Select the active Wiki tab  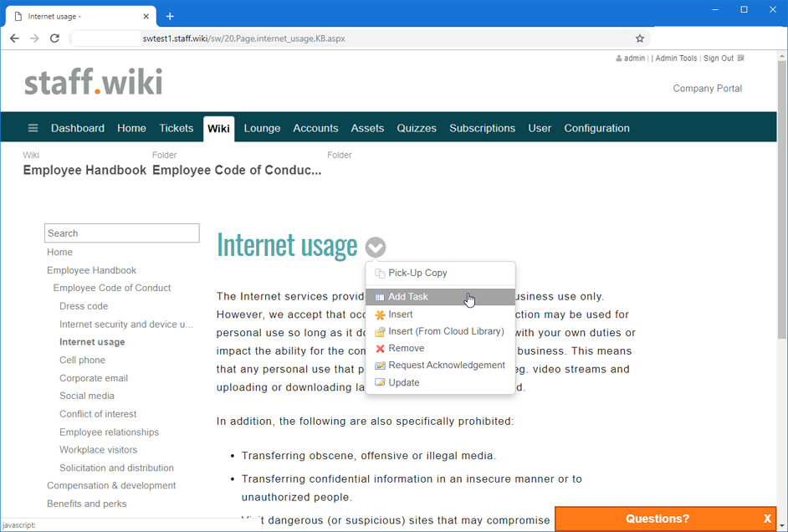(218, 129)
